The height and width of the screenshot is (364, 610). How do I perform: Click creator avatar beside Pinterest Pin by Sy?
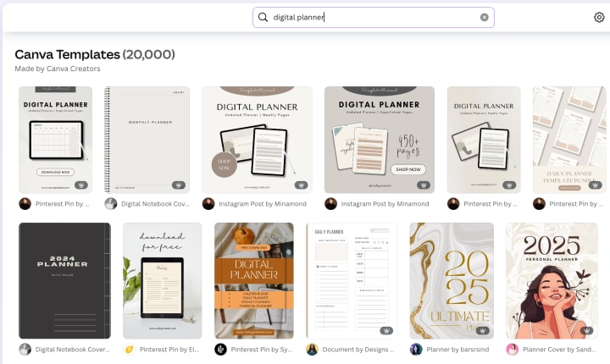click(x=220, y=350)
